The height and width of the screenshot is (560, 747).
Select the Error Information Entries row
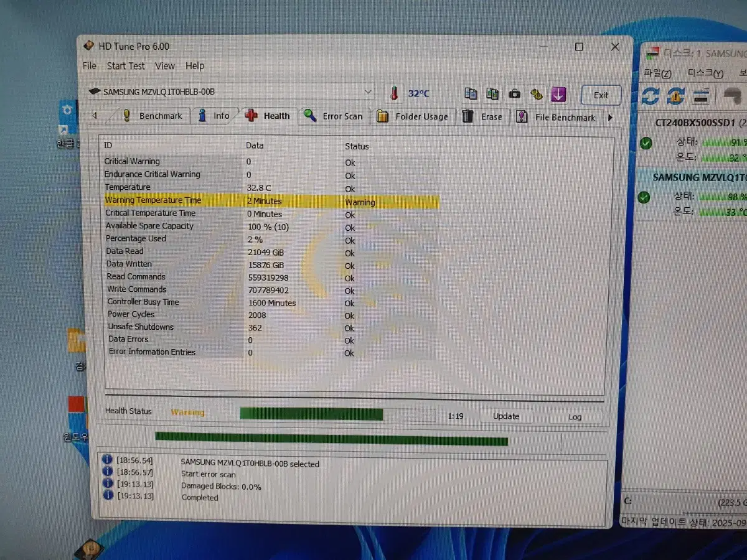pyautogui.click(x=271, y=352)
